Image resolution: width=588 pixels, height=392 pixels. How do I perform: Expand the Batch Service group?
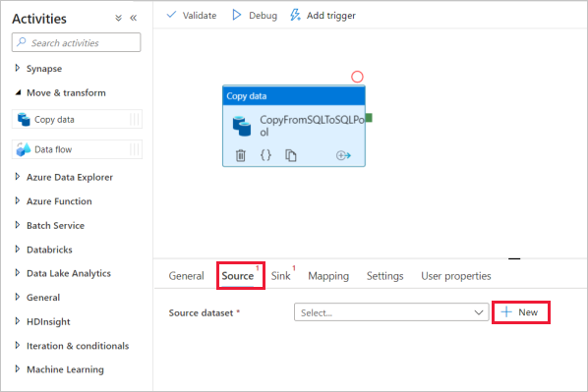click(18, 225)
